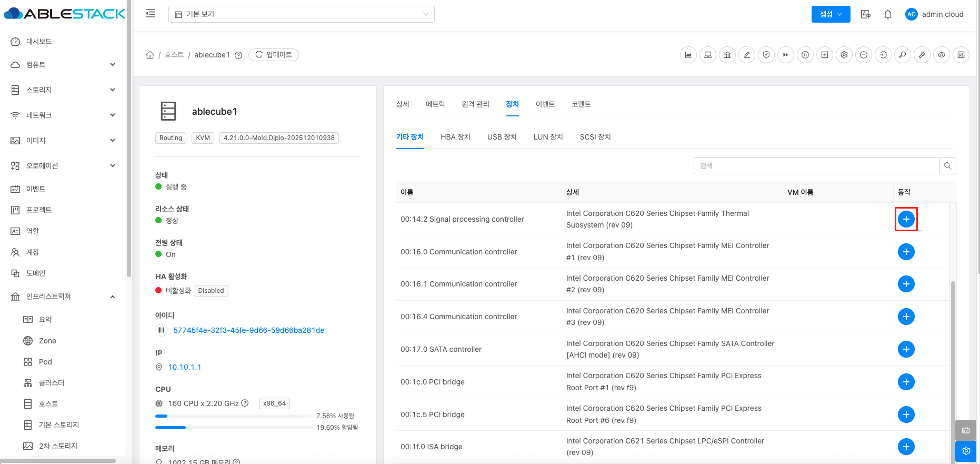This screenshot has width=980, height=464.
Task: Open the notifications bell
Action: pos(888,14)
